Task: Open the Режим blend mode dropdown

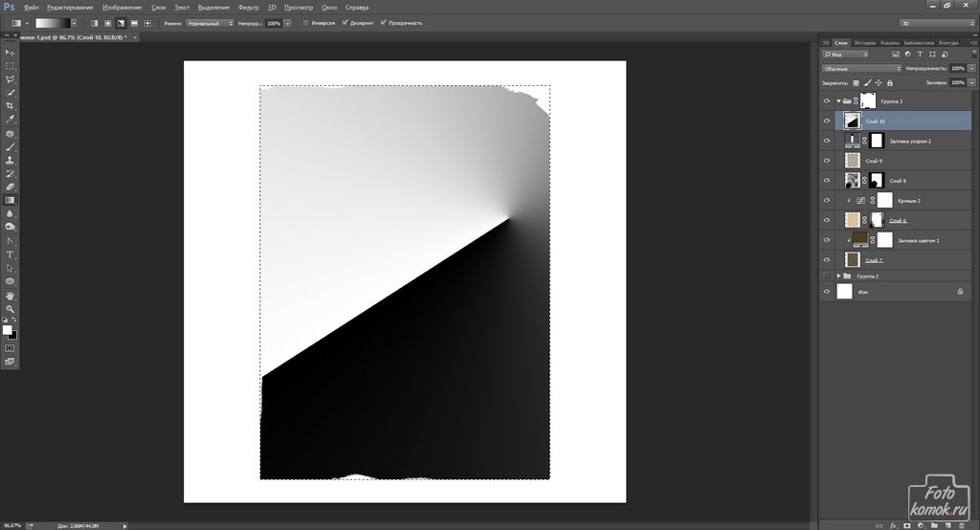Action: click(x=210, y=22)
